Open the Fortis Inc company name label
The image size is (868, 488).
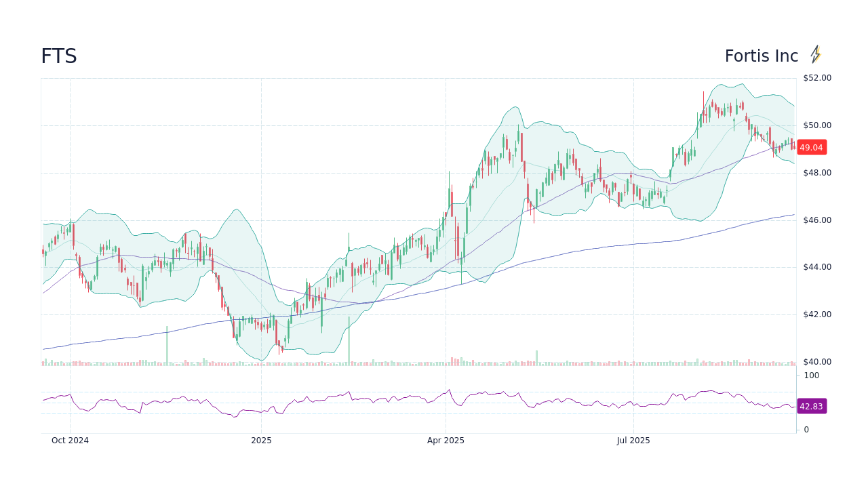[x=761, y=56]
